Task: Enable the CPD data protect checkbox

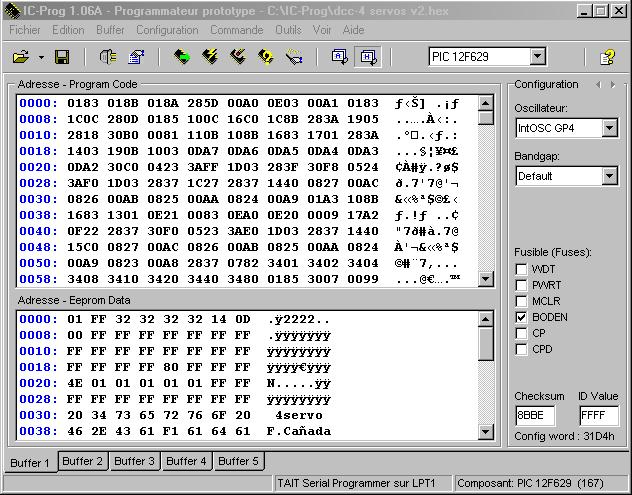Action: [521, 349]
